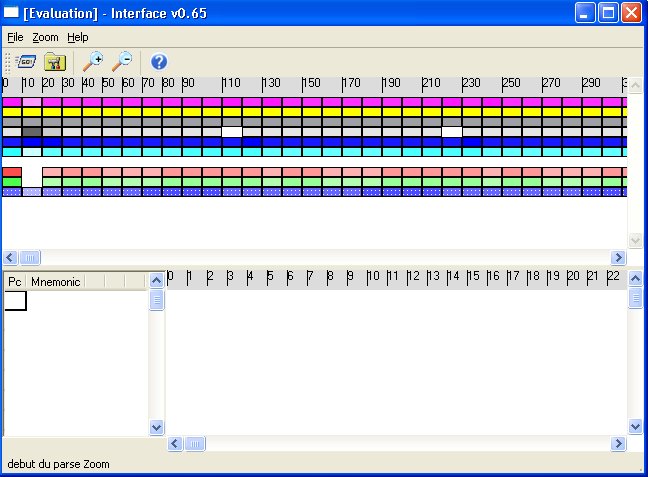Maximize the Interface v0.65 window
The image size is (648, 477).
608,13
